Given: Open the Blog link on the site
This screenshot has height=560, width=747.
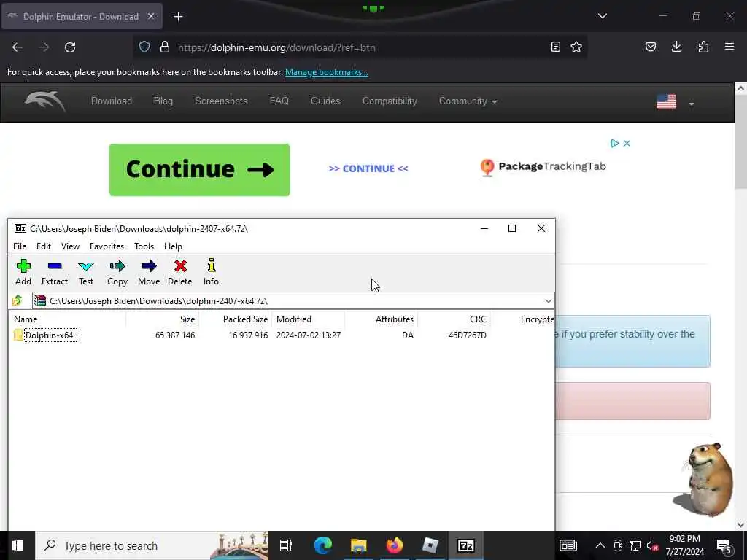Looking at the screenshot, I should tap(163, 101).
